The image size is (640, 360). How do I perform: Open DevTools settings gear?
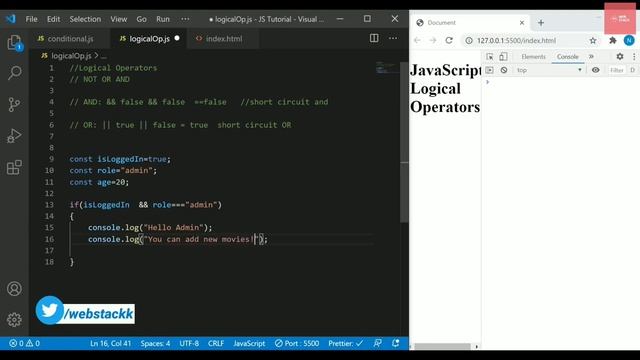pos(620,57)
